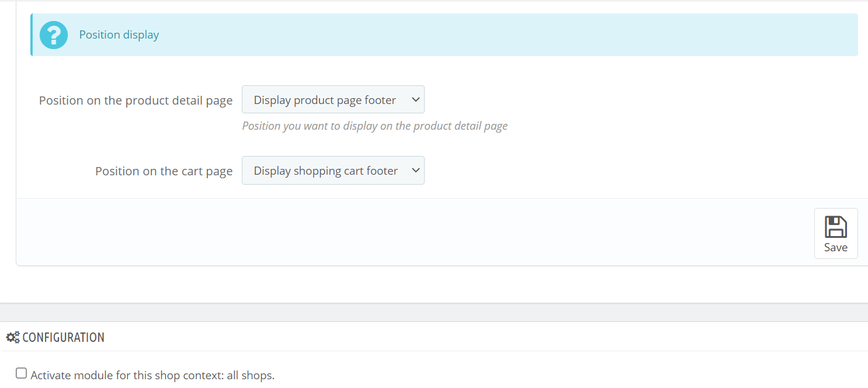Select the blue help bubble in Position display header
The height and width of the screenshot is (388, 868).
point(53,34)
